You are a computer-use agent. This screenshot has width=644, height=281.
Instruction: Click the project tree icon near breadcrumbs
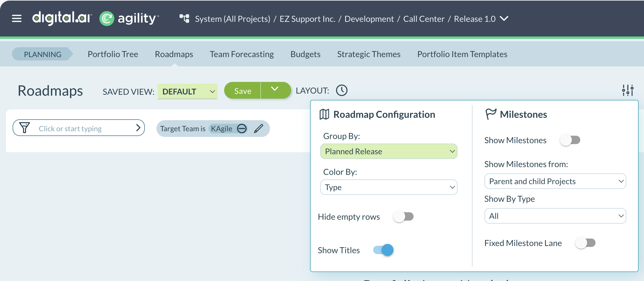point(184,18)
